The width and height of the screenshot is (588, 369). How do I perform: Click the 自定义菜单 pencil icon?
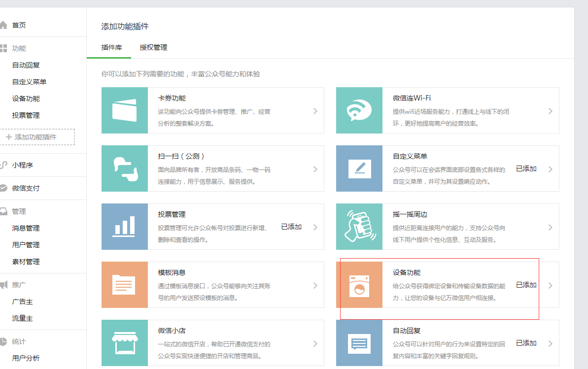tap(359, 168)
